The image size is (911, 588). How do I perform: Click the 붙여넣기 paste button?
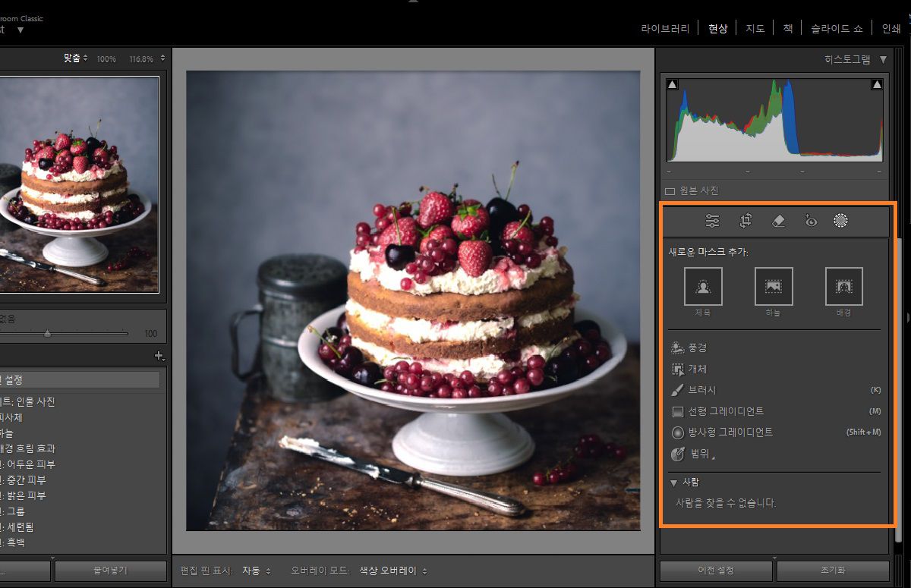pos(110,571)
